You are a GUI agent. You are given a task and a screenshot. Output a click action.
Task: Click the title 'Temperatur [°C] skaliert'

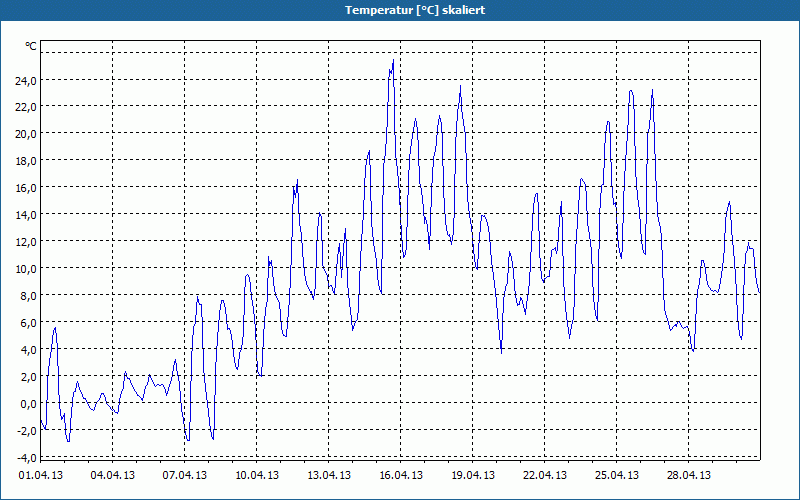[415, 10]
